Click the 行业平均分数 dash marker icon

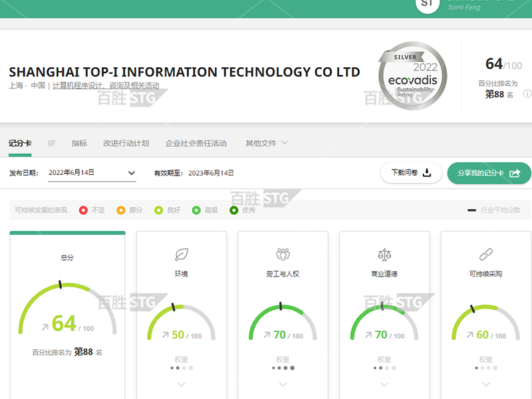click(x=471, y=210)
